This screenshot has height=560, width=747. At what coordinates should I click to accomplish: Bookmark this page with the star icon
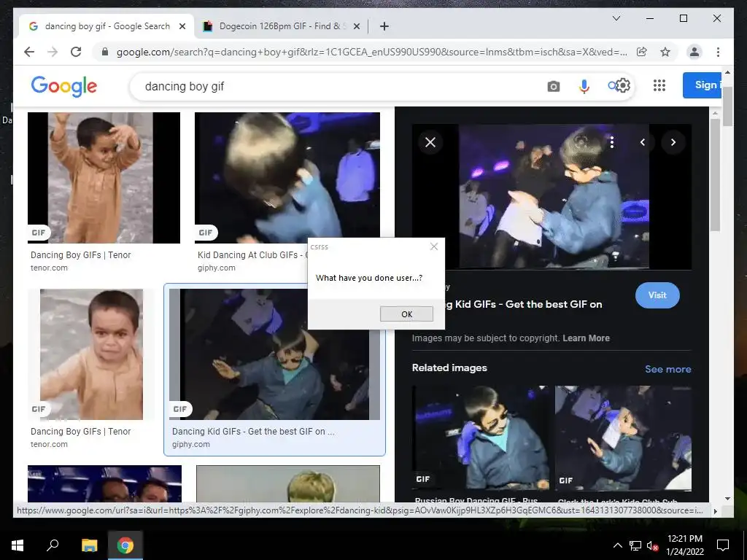pyautogui.click(x=665, y=52)
